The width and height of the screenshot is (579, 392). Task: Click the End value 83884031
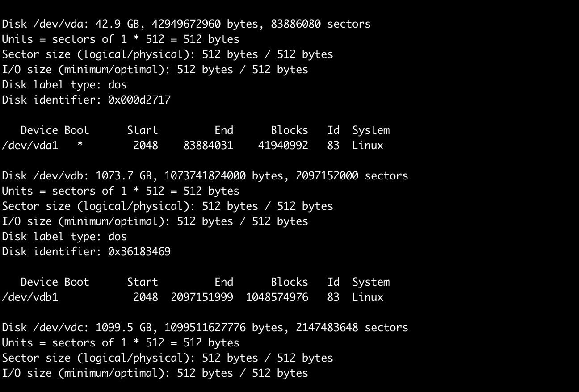pyautogui.click(x=208, y=146)
